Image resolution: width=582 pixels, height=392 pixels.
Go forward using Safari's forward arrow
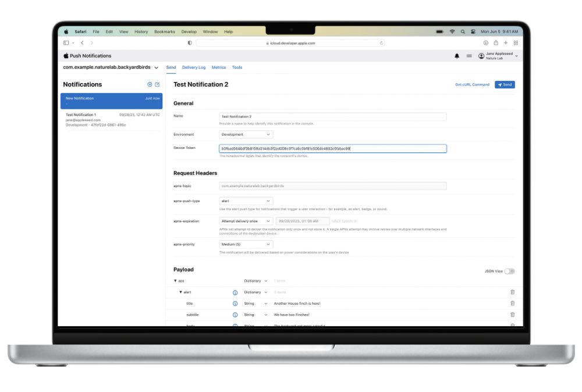pos(92,43)
